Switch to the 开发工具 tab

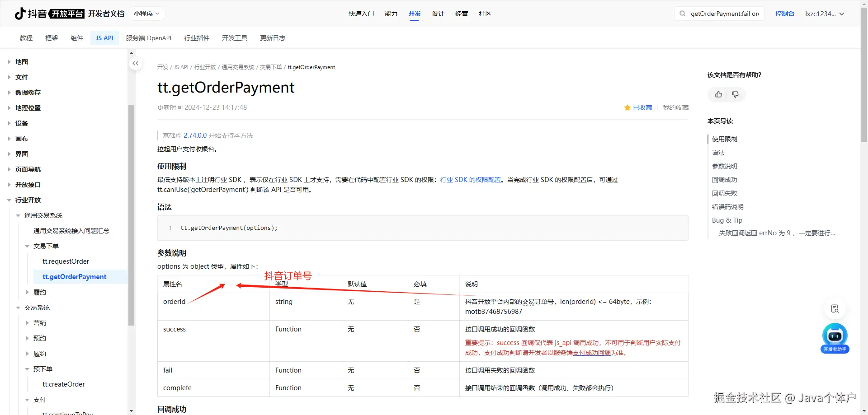tap(235, 38)
